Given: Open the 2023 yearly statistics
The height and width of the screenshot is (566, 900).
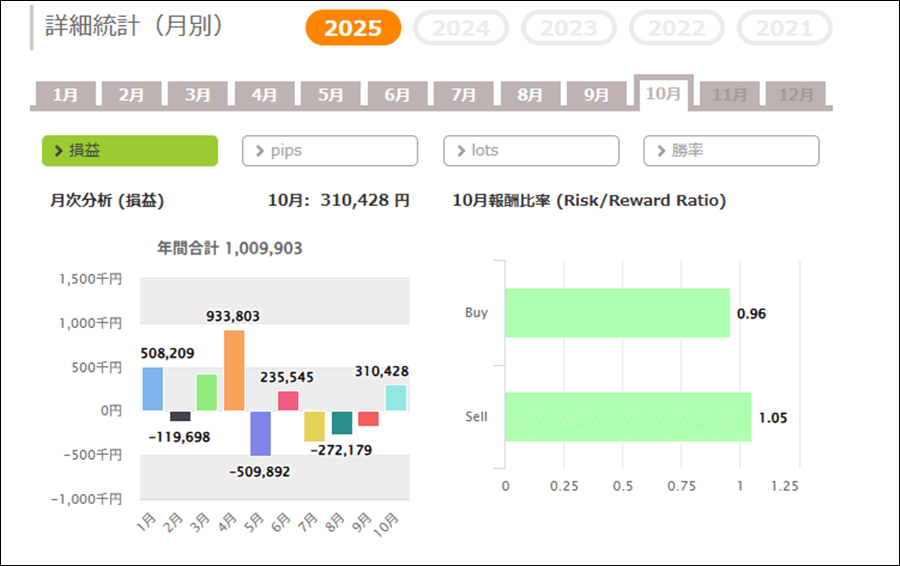Looking at the screenshot, I should click(x=569, y=28).
